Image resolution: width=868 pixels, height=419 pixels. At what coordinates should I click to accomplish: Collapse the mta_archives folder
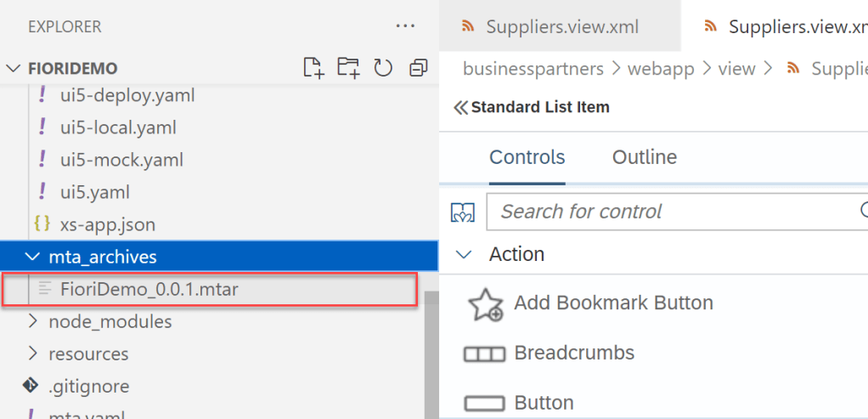click(x=32, y=257)
